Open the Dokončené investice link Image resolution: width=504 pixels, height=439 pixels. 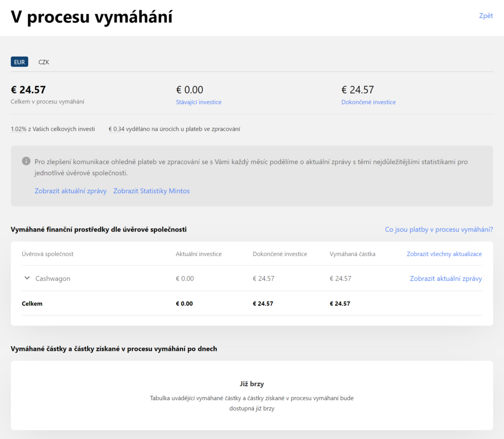click(368, 102)
